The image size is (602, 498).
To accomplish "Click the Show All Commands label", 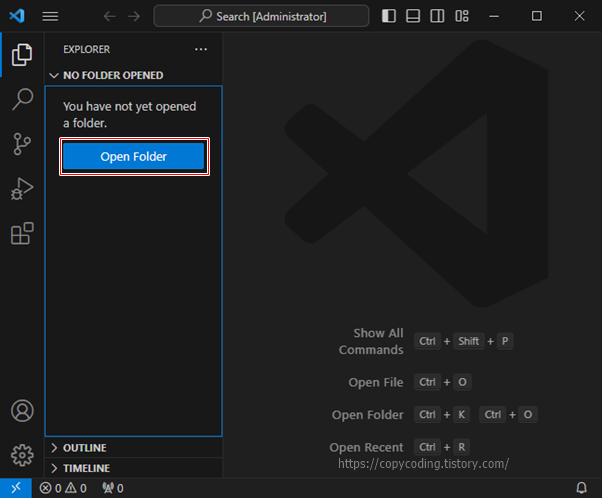I will 371,341.
